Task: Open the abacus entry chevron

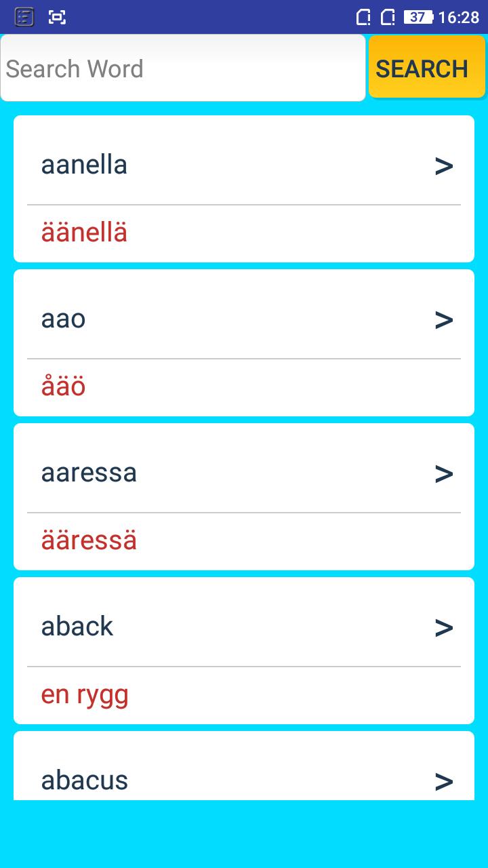Action: click(444, 782)
